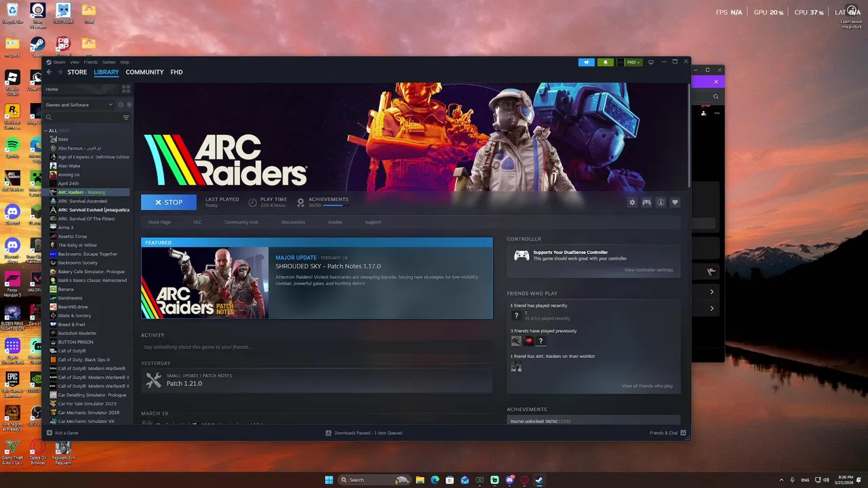The height and width of the screenshot is (488, 868).
Task: Open the View menu
Action: point(75,62)
